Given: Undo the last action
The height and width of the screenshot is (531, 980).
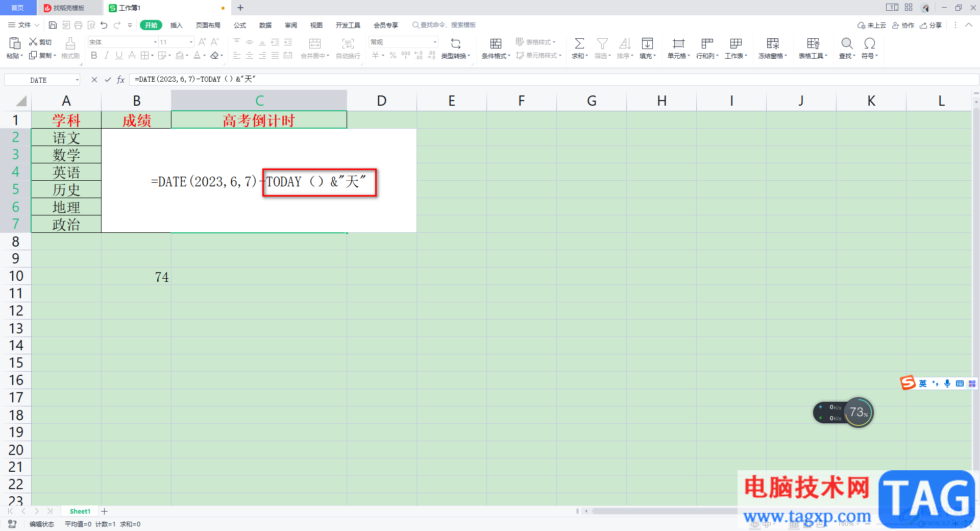Looking at the screenshot, I should click(x=104, y=25).
